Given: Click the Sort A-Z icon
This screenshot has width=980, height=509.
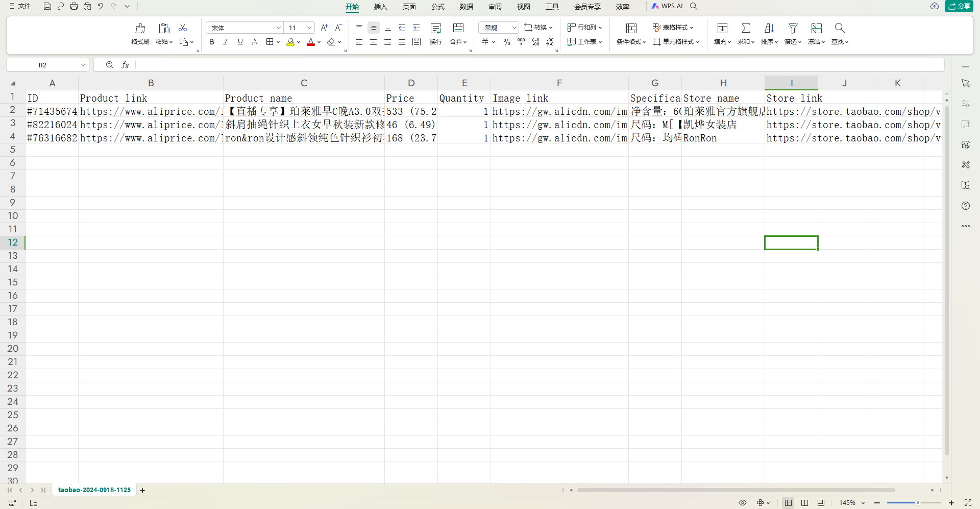Looking at the screenshot, I should (769, 28).
